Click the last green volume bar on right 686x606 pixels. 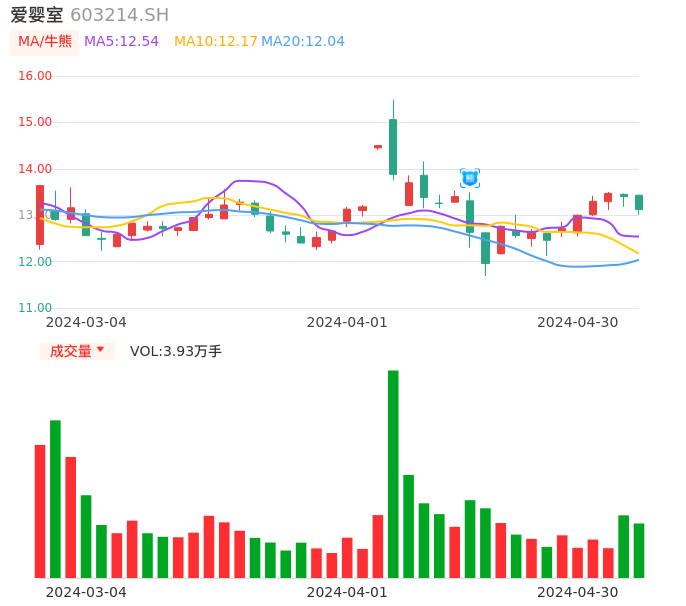click(x=639, y=550)
